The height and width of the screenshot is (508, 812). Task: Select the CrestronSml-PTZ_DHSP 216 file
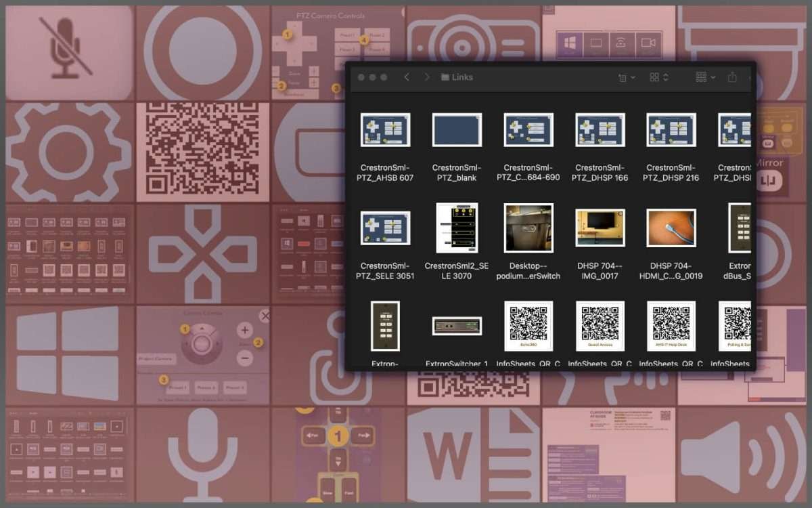tap(671, 129)
